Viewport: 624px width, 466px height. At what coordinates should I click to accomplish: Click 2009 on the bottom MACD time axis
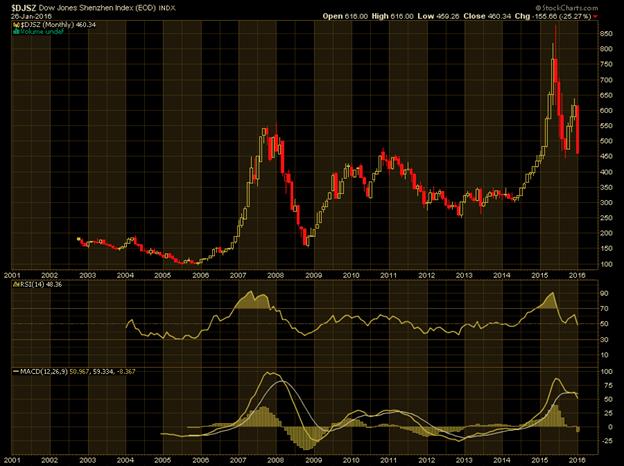coord(313,460)
